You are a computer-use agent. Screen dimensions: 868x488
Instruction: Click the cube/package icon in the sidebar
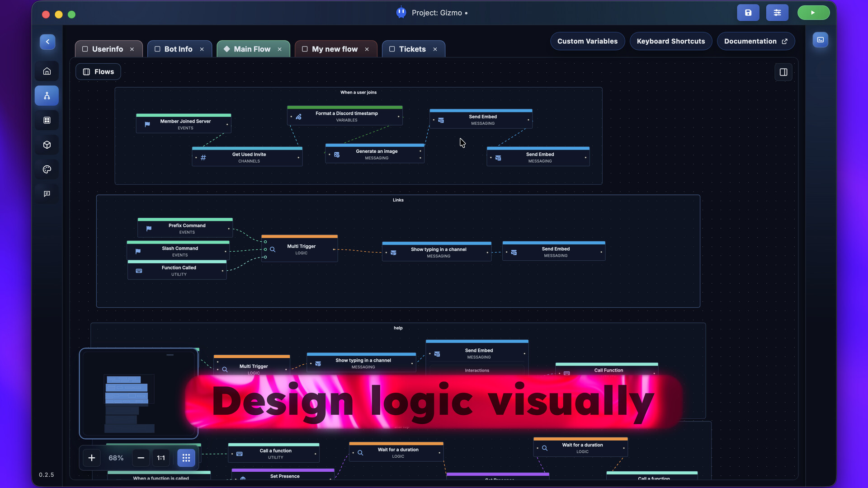(47, 145)
